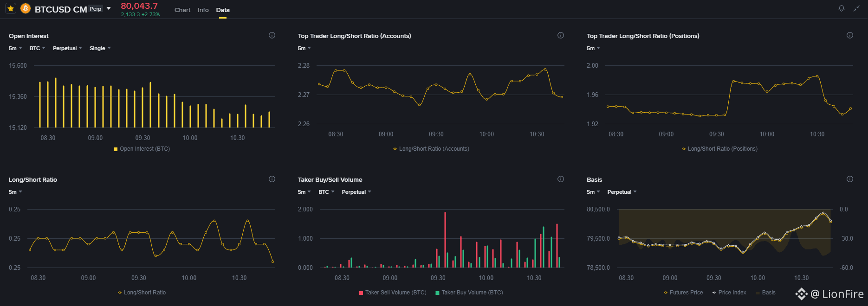Viewport: 868px width, 306px height.
Task: Toggle Taker Sell Volume (BTC) legend
Action: click(x=393, y=293)
